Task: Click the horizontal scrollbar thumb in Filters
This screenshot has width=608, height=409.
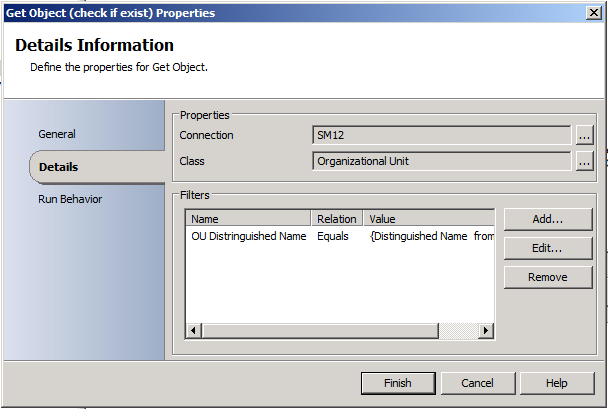Action: pyautogui.click(x=320, y=331)
